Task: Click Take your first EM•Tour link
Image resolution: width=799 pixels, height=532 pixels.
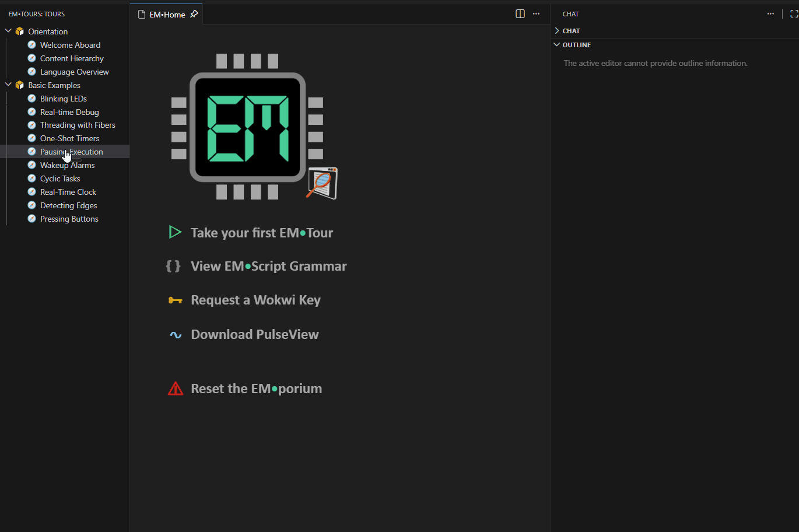Action: (x=262, y=233)
